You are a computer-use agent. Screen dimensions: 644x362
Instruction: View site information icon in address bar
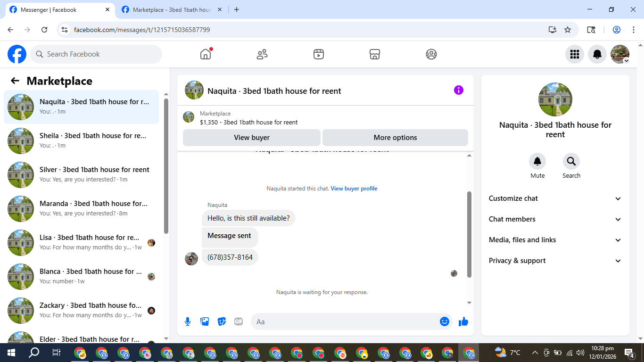65,30
